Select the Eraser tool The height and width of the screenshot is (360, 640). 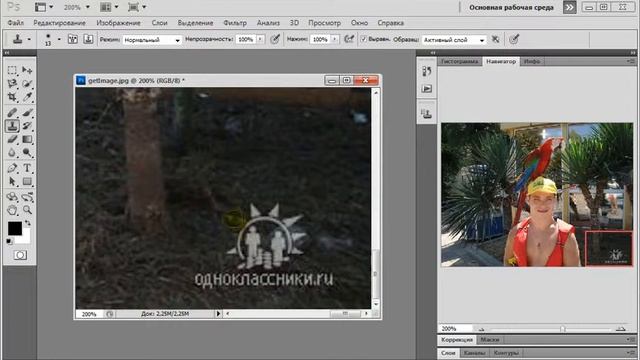pos(12,139)
